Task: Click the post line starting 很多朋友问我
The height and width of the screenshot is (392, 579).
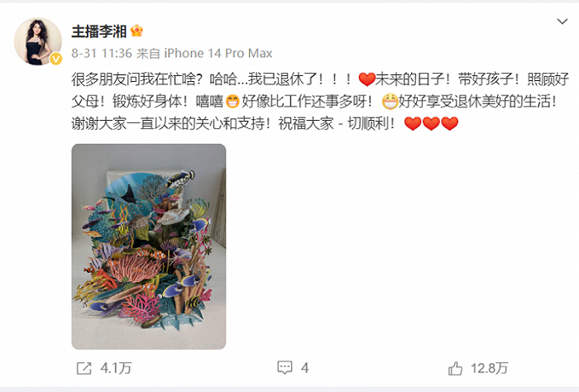Action: 320,79
